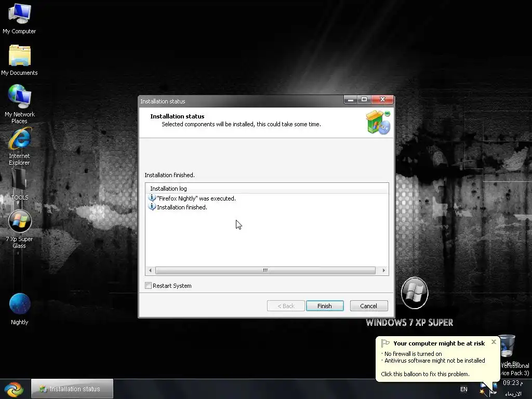Open the My Computer desktop icon
Image resolution: width=532 pixels, height=399 pixels.
(19, 14)
